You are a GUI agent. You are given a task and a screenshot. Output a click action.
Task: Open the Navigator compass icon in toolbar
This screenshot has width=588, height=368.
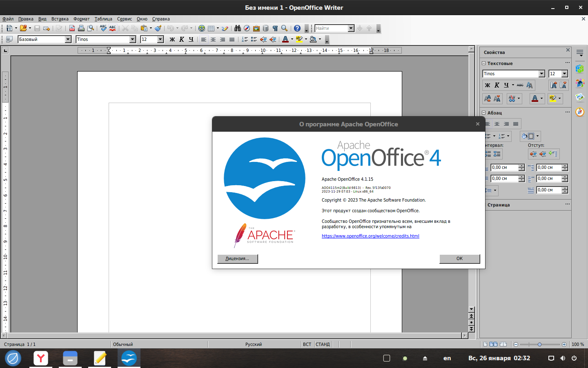(x=247, y=28)
